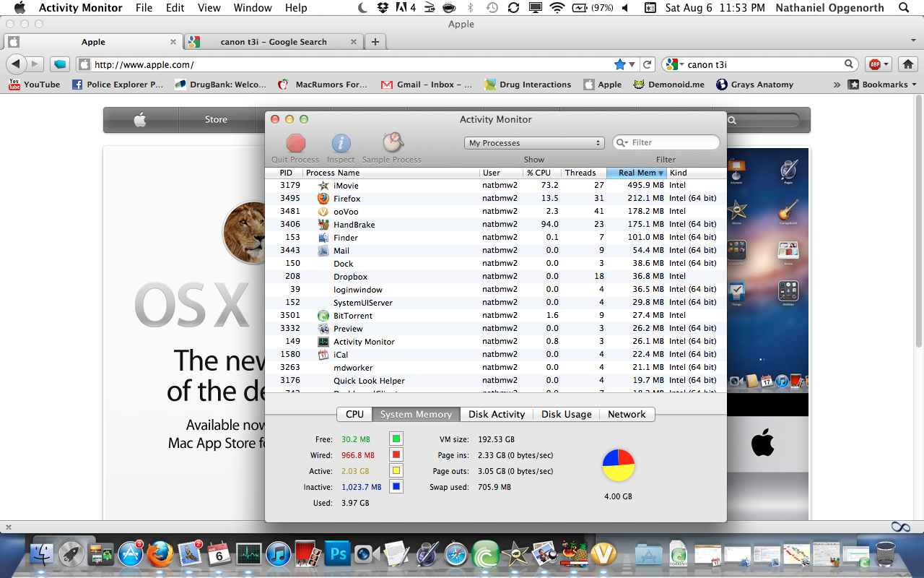Open the Google search engine dropdown
The image size is (924, 578).
click(674, 64)
